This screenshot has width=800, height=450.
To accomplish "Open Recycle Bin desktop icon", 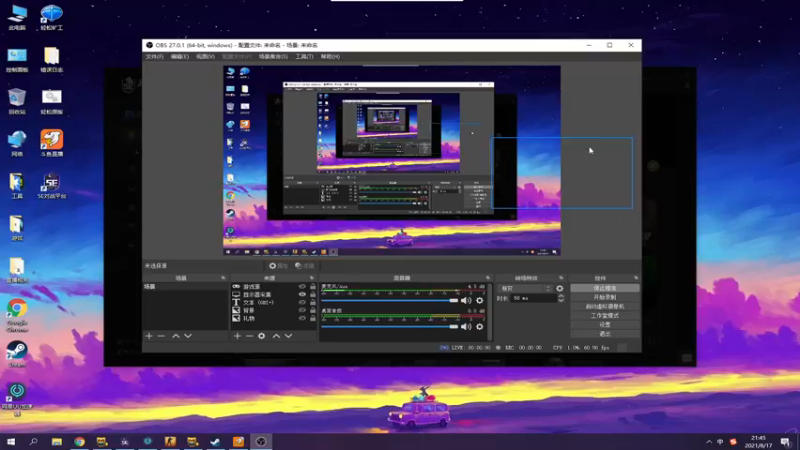I will coord(17,101).
